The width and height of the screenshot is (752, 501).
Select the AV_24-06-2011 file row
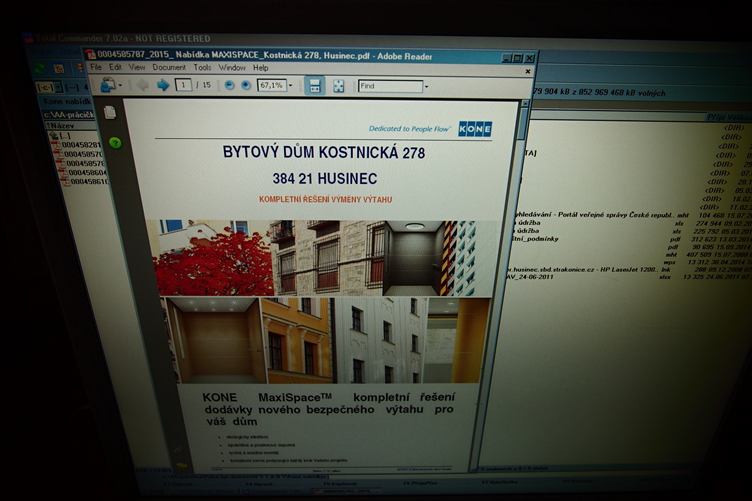click(x=627, y=277)
